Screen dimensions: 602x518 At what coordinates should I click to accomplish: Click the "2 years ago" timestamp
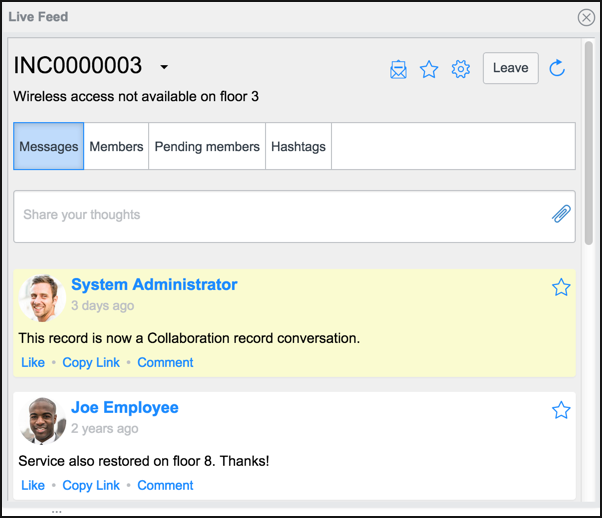coord(104,429)
